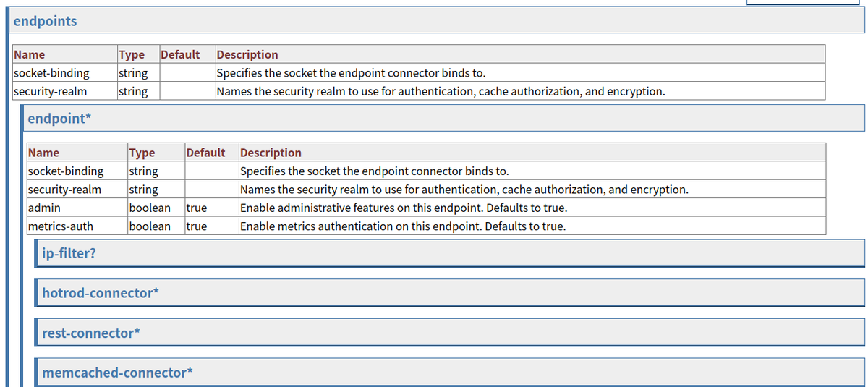This screenshot has height=387, width=868.
Task: Click the admin description text
Action: [x=404, y=208]
